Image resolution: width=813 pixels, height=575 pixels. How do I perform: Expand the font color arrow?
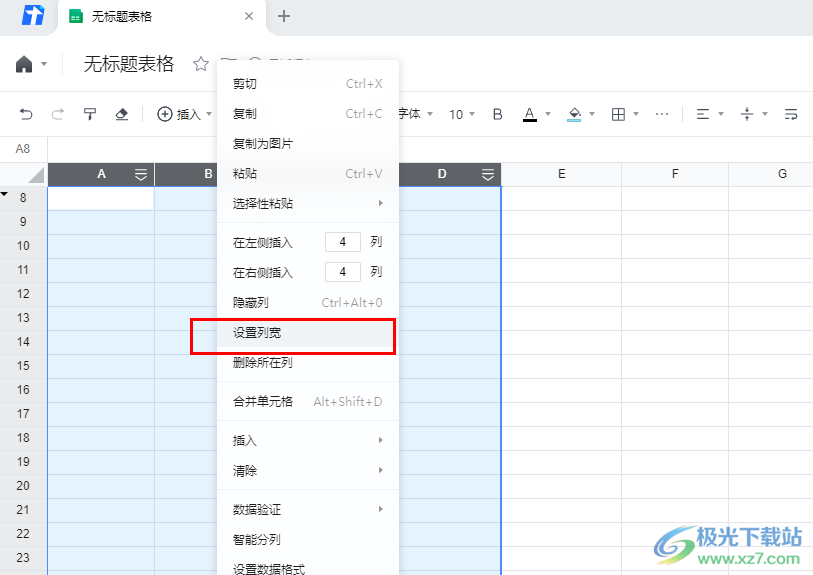[548, 114]
